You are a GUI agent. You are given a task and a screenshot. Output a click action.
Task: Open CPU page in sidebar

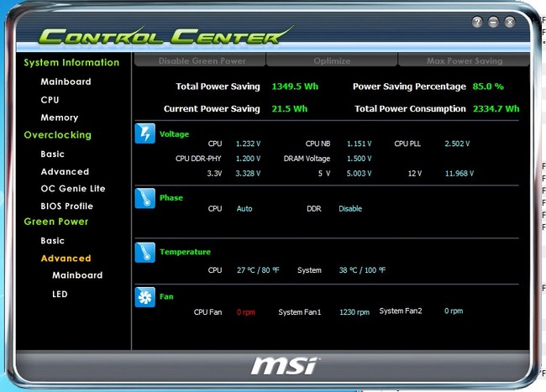pyautogui.click(x=50, y=100)
